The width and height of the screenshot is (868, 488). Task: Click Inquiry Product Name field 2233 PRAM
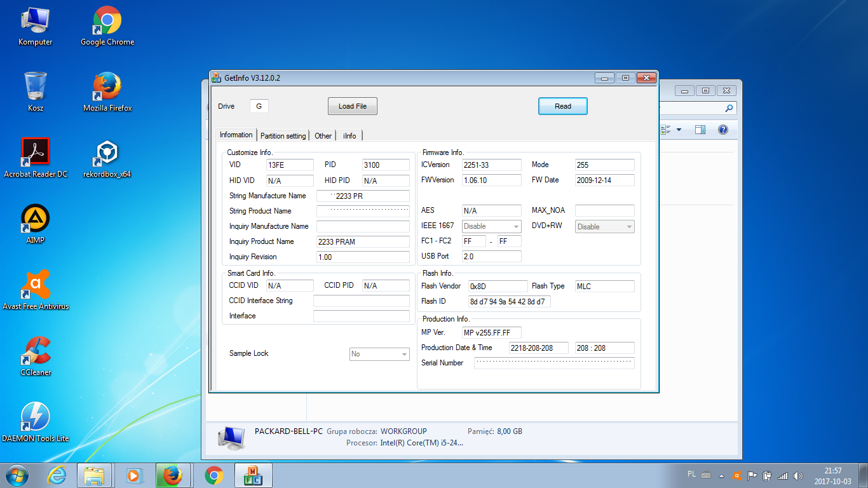(x=363, y=241)
